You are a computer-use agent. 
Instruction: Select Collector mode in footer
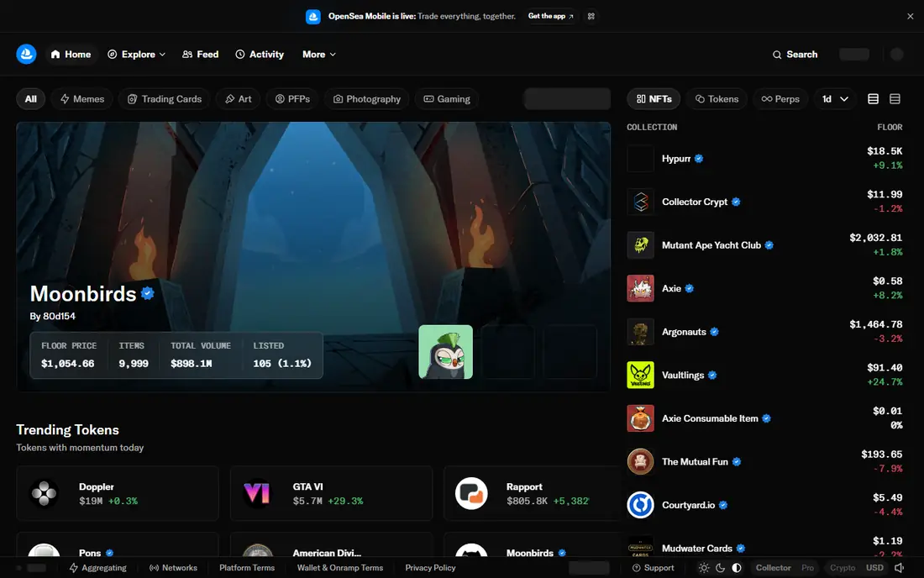(x=773, y=568)
